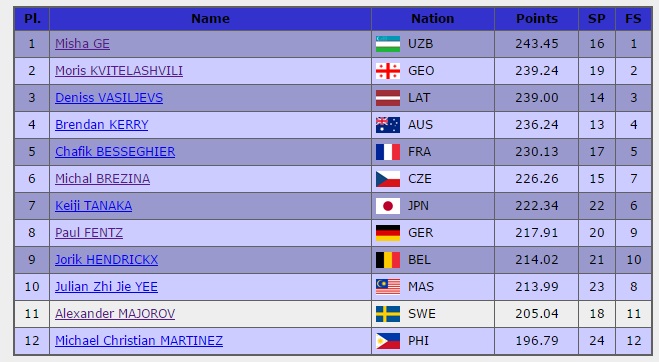Click the Latvia flag icon

[x=387, y=98]
